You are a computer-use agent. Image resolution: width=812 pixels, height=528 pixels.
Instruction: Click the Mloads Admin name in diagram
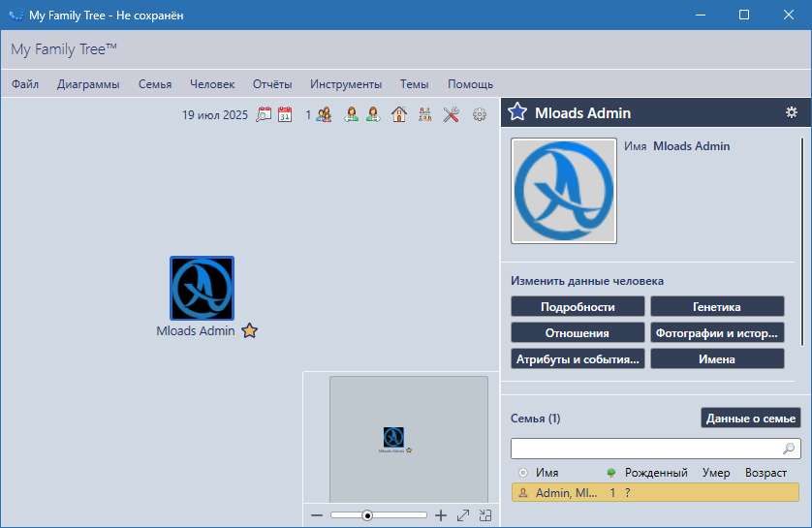[x=196, y=330]
